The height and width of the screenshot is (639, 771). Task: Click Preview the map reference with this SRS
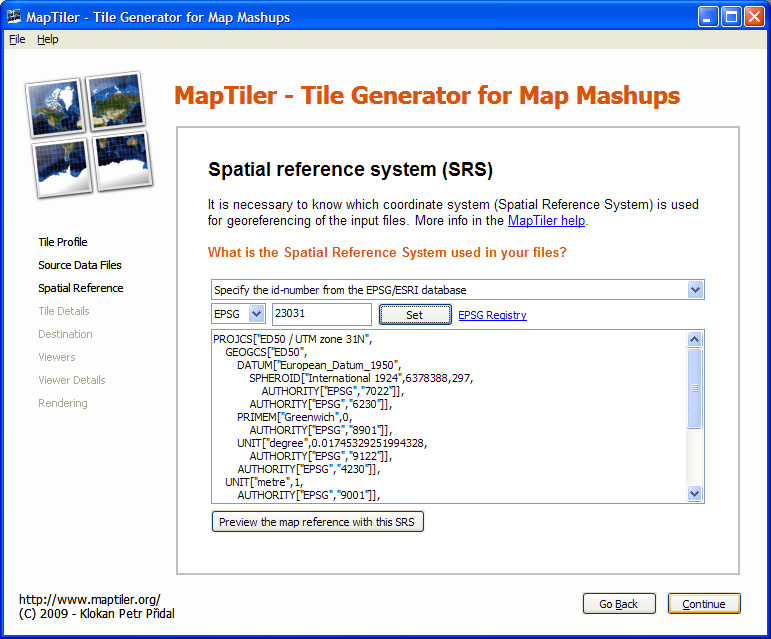tap(317, 522)
